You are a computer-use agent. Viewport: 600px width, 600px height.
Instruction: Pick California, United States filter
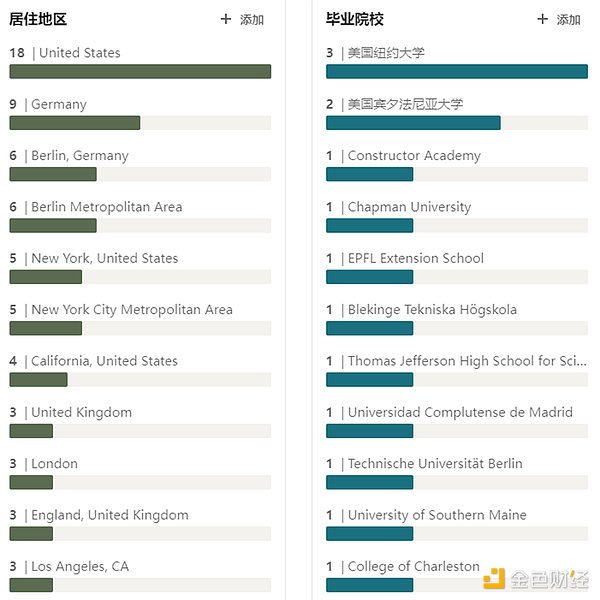tap(104, 361)
